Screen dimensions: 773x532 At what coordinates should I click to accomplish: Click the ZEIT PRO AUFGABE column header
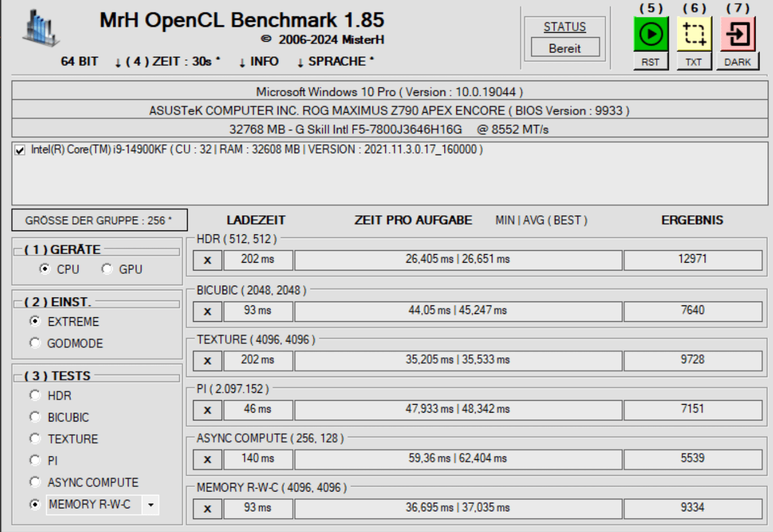(x=414, y=220)
